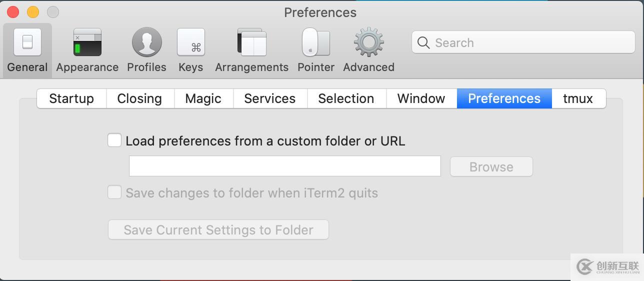The height and width of the screenshot is (281, 644).
Task: Click Save Current Settings to Folder
Action: 218,230
